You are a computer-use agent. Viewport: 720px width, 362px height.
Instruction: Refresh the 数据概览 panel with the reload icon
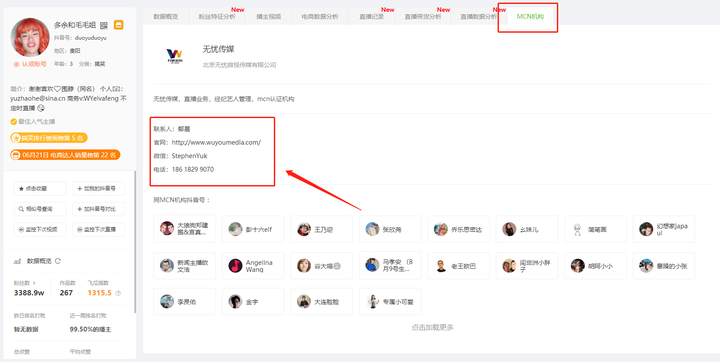[x=58, y=261]
